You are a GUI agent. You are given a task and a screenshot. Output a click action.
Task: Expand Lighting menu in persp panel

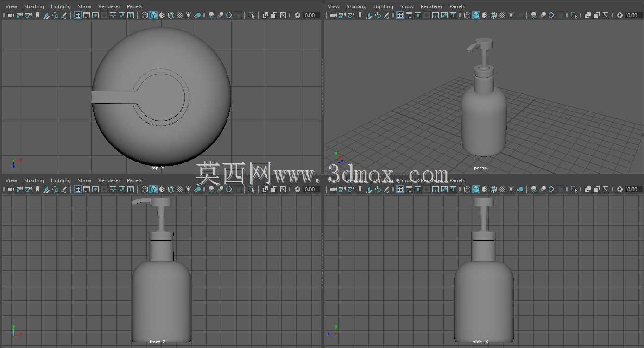tap(383, 6)
